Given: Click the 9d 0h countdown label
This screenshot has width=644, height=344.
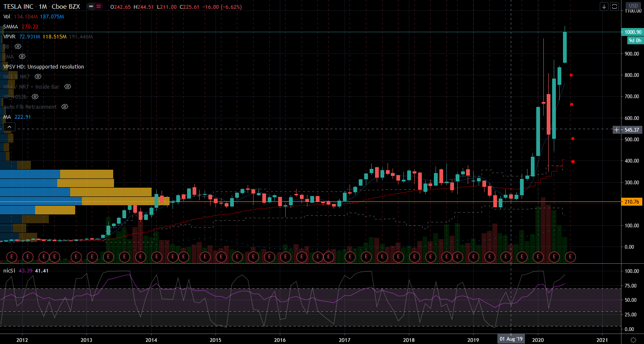Looking at the screenshot, I should coord(635,40).
